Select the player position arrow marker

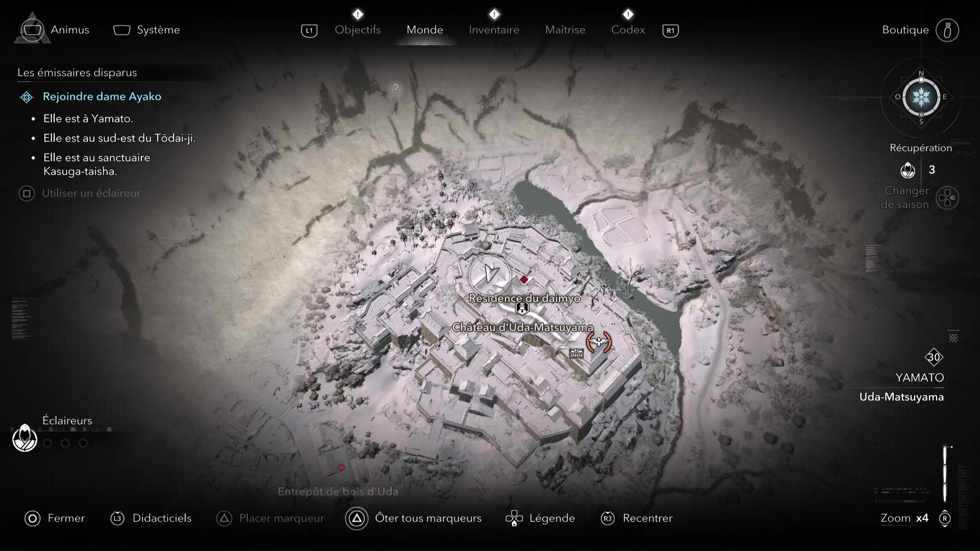[490, 274]
